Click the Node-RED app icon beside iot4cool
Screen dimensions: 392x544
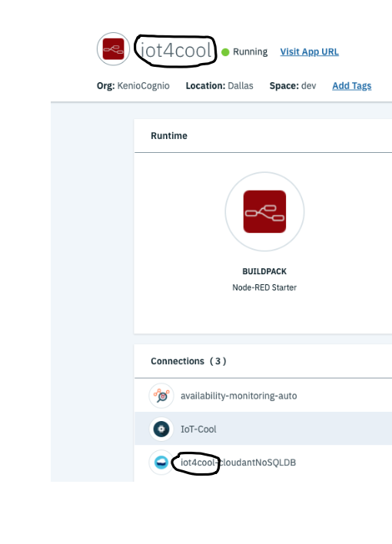coord(113,49)
